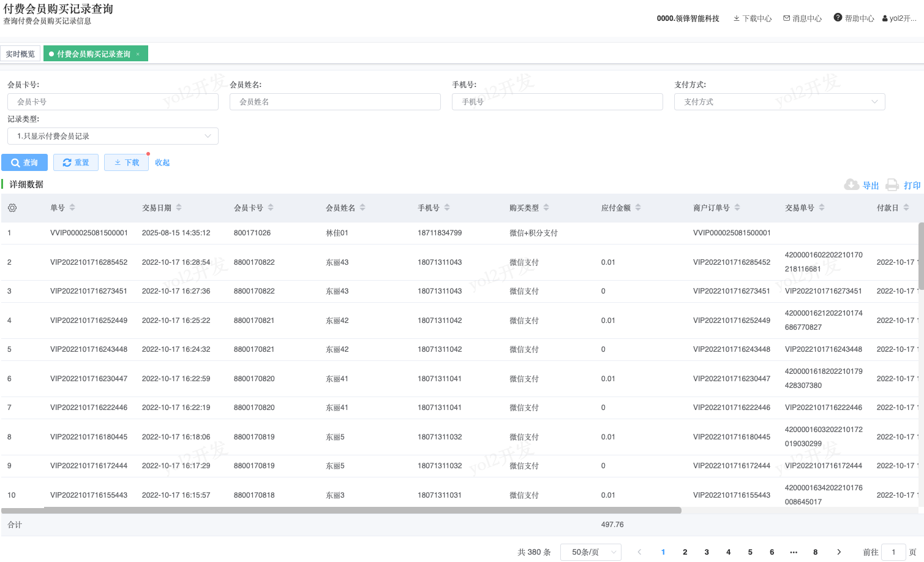Close the membership purchase record tab
The image size is (924, 562).
coord(138,55)
